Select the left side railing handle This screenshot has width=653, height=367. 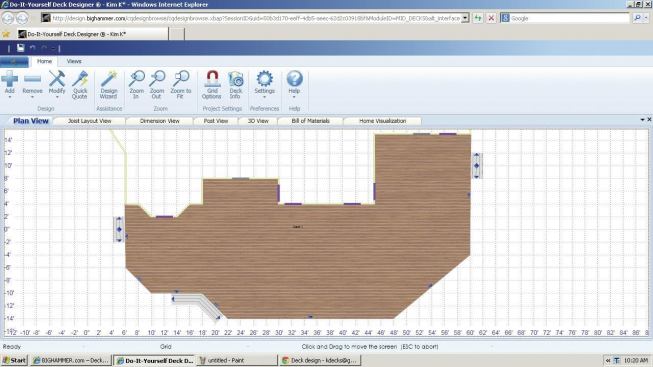tap(119, 229)
